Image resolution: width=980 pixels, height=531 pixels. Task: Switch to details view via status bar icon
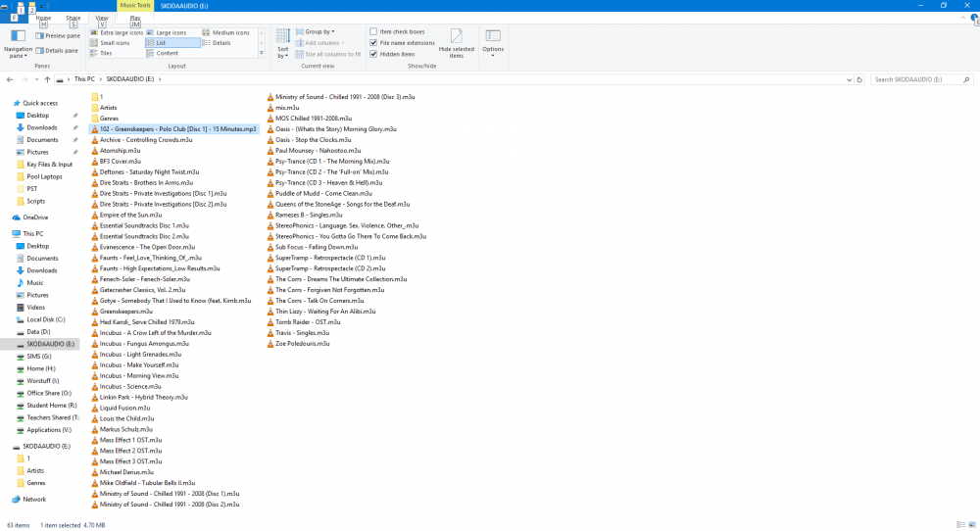coord(960,525)
